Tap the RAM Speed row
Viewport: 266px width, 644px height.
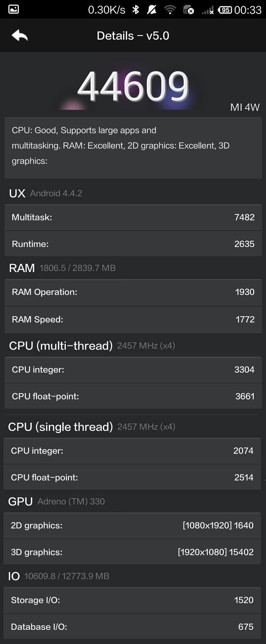pyautogui.click(x=133, y=320)
